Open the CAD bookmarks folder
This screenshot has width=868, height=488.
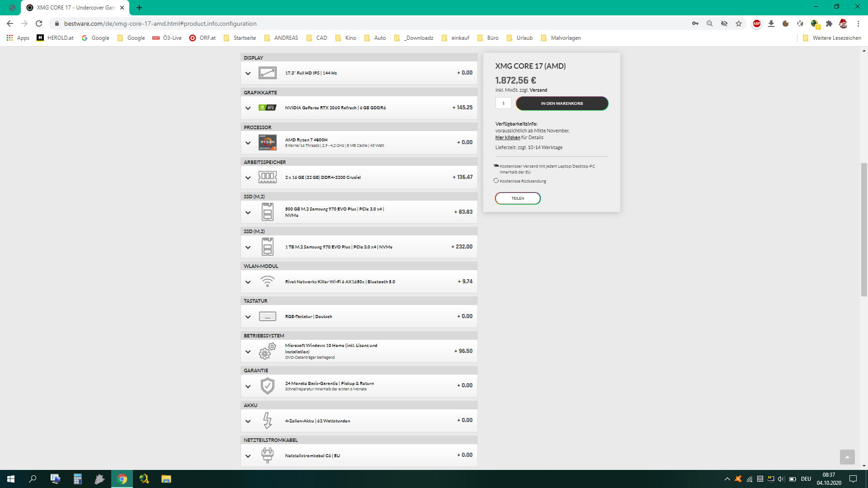[x=316, y=38]
